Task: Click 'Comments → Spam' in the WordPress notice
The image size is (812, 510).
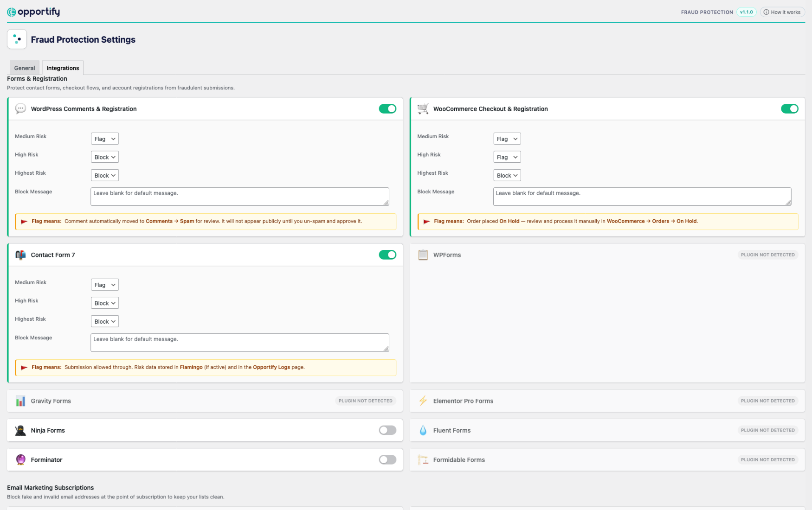Action: pos(170,221)
